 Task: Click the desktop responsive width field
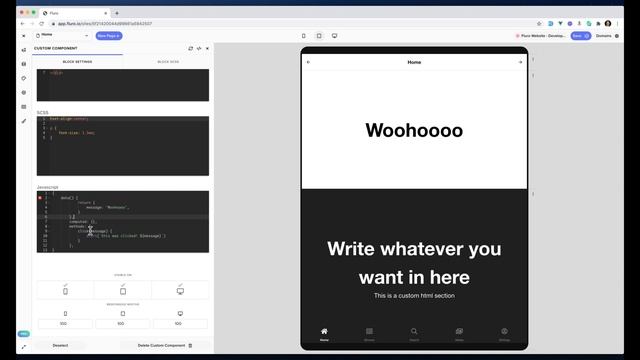coord(180,324)
